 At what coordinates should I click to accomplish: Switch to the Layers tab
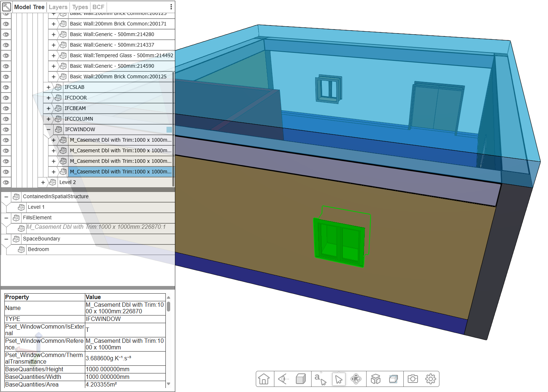58,7
